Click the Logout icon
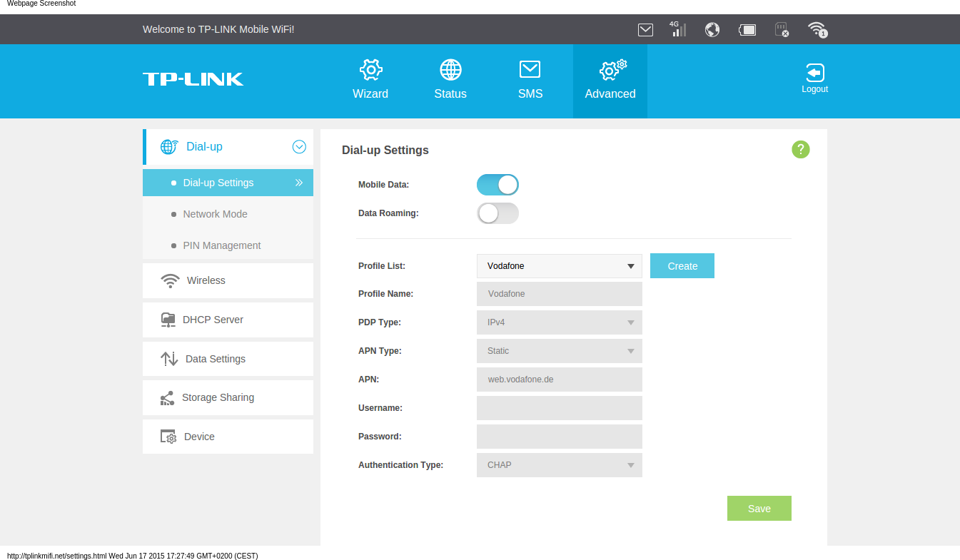 pos(814,73)
